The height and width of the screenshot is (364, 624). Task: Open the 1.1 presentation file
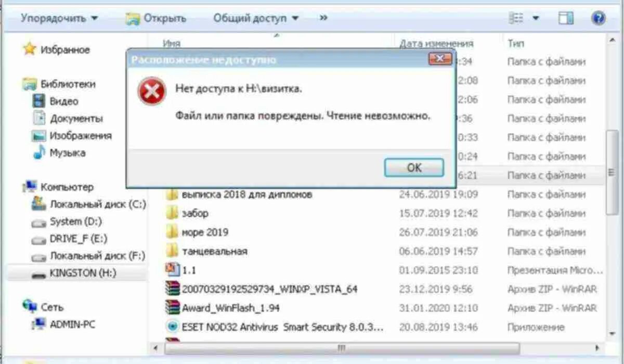(x=180, y=270)
